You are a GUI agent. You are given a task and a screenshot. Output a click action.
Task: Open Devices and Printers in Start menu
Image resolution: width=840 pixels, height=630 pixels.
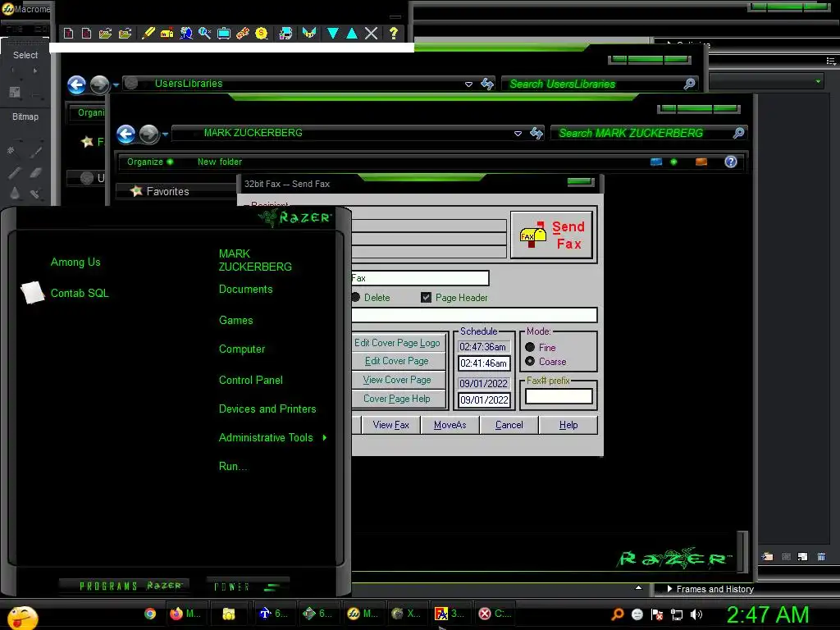coord(267,409)
